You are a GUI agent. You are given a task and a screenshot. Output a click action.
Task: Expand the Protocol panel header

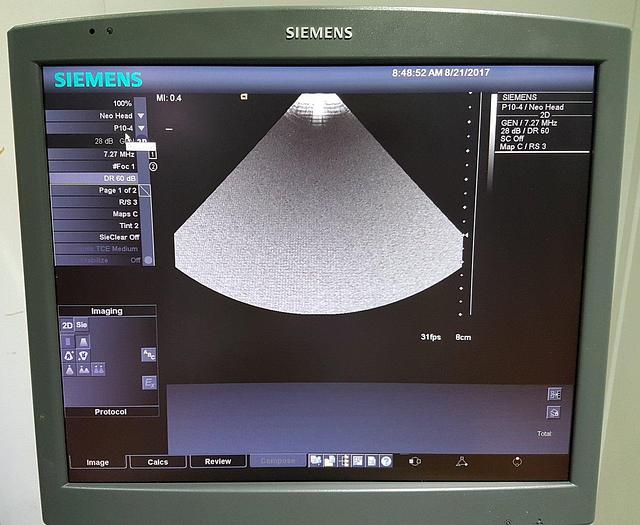click(x=111, y=412)
